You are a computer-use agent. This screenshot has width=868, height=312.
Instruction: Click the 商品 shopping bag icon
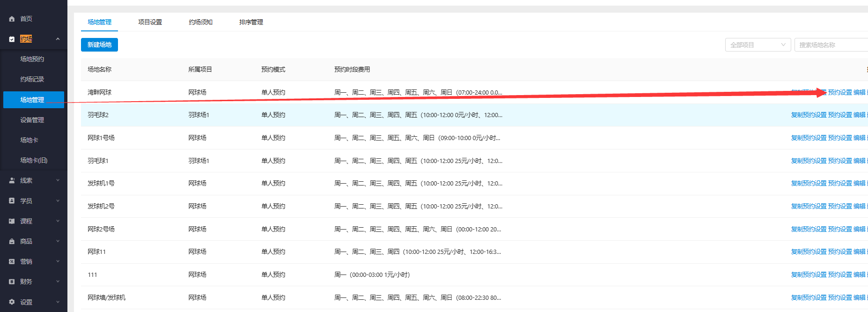(x=12, y=241)
